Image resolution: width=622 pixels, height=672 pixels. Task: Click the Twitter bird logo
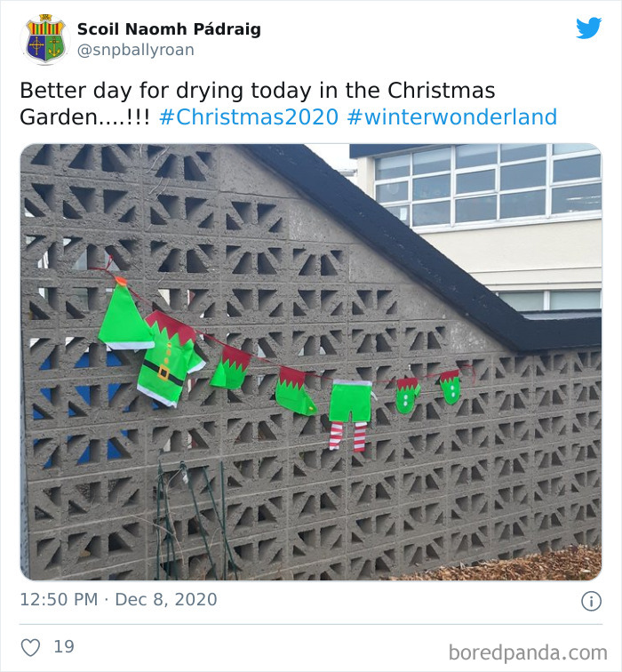pos(588,28)
